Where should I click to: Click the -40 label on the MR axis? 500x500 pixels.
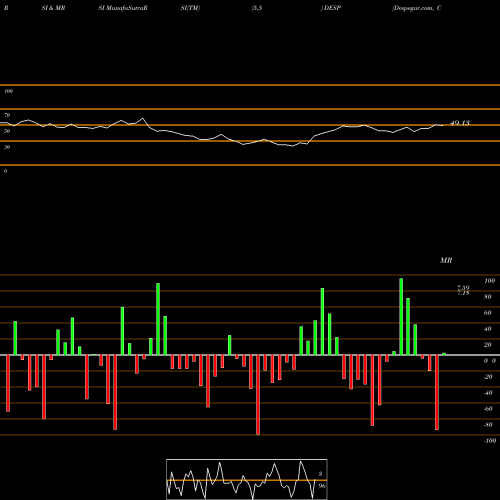pos(488,393)
